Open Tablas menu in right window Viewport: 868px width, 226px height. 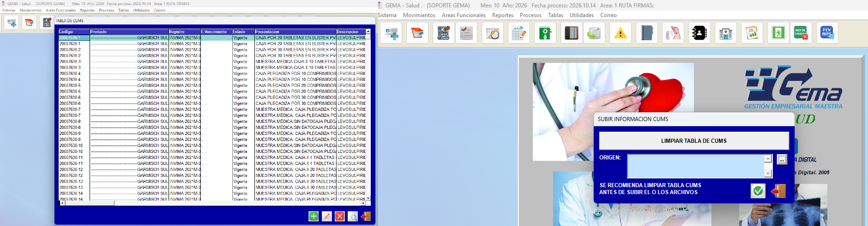click(x=555, y=15)
